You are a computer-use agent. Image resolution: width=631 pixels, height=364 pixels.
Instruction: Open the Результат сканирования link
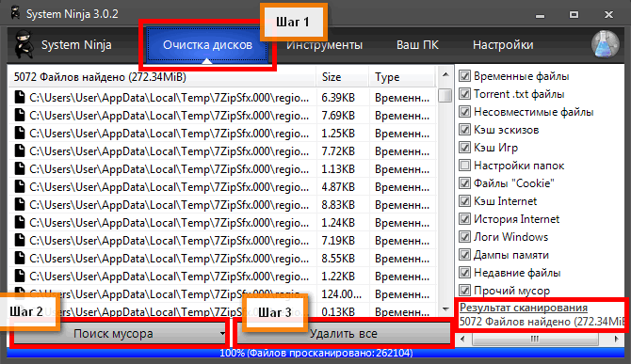(x=524, y=308)
